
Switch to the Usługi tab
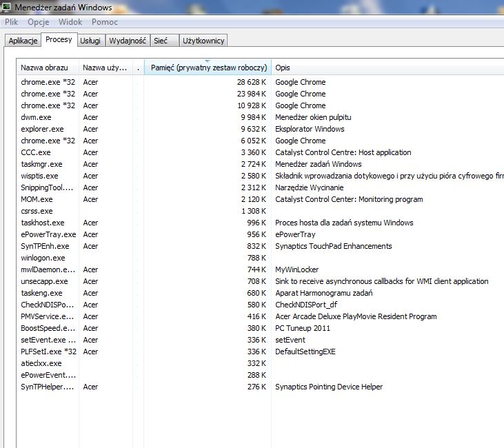[90, 41]
